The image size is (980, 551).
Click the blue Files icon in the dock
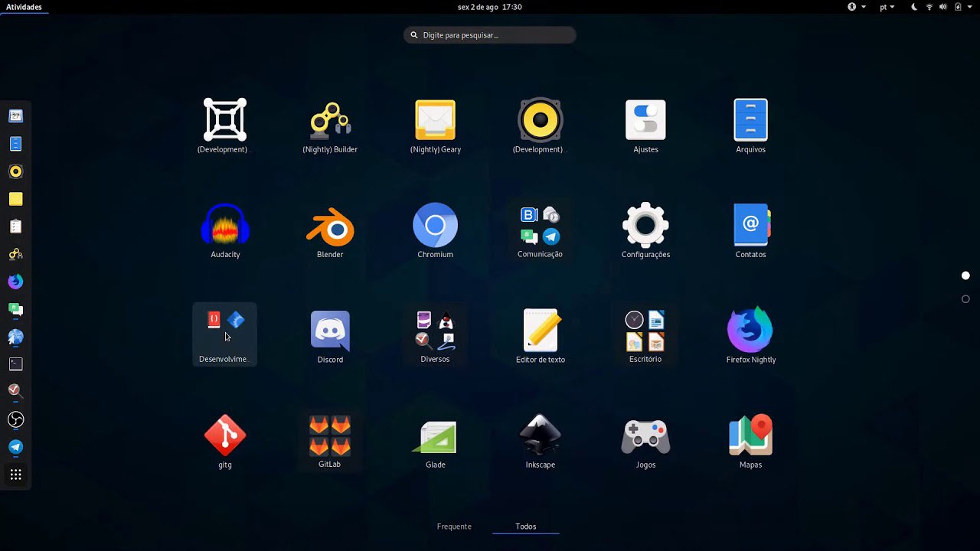[x=15, y=144]
